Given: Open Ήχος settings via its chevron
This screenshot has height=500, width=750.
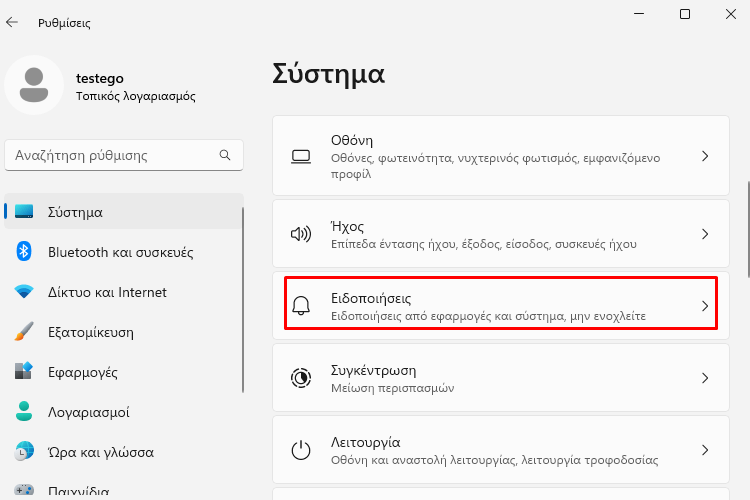Looking at the screenshot, I should (705, 234).
